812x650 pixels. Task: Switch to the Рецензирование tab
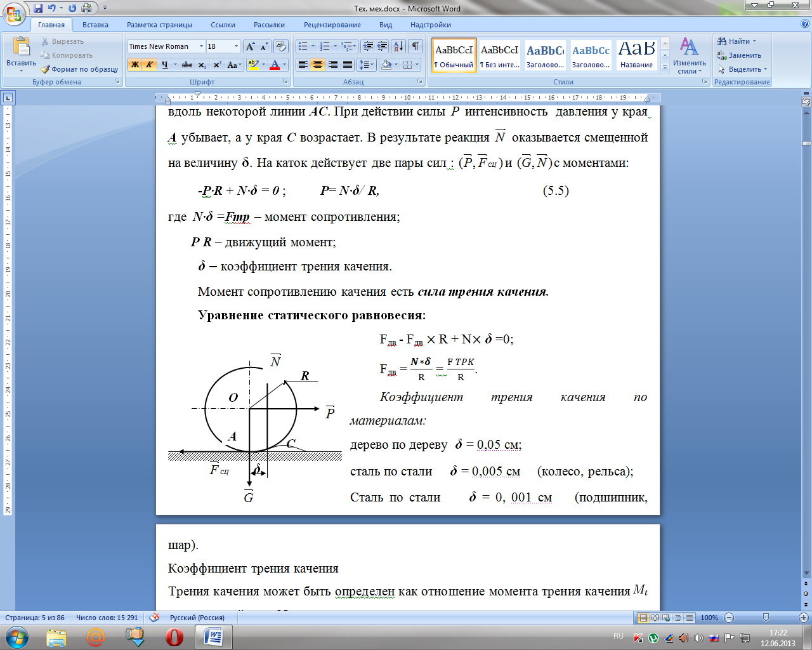click(x=332, y=25)
